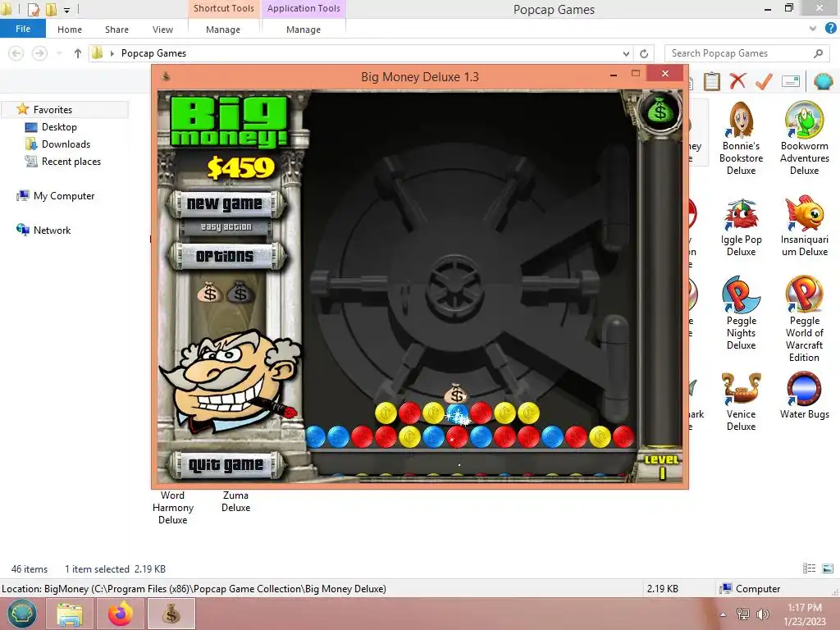The width and height of the screenshot is (840, 630).
Task: Open Manage tab under Application Tools
Action: pyautogui.click(x=304, y=30)
